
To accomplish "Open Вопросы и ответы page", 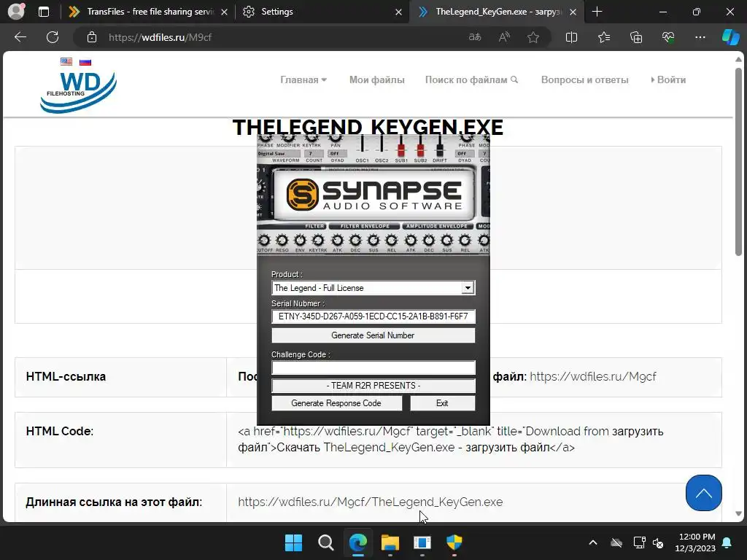I will coord(584,80).
